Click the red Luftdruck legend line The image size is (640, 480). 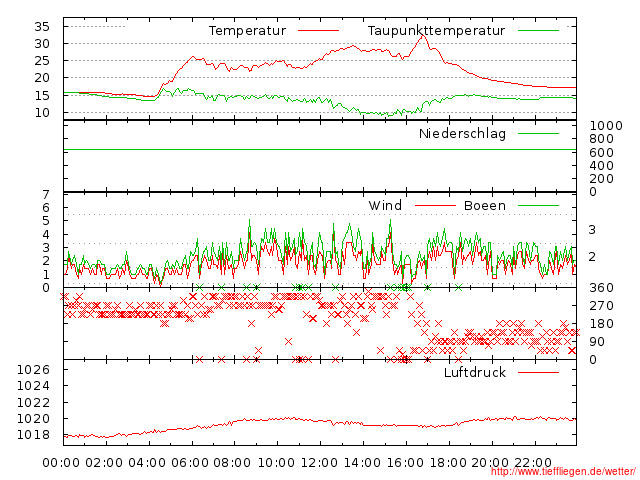538,372
